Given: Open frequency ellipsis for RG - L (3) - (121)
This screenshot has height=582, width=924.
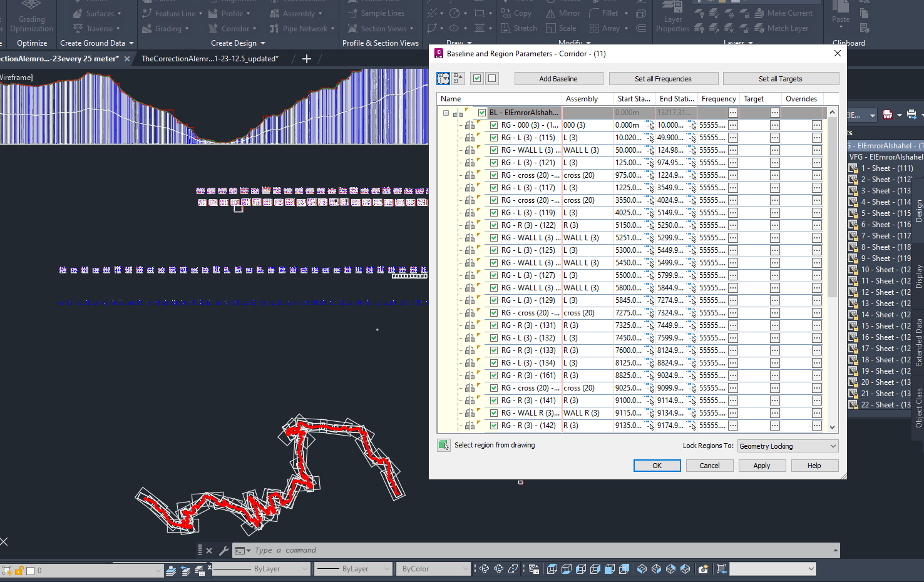Looking at the screenshot, I should point(733,163).
